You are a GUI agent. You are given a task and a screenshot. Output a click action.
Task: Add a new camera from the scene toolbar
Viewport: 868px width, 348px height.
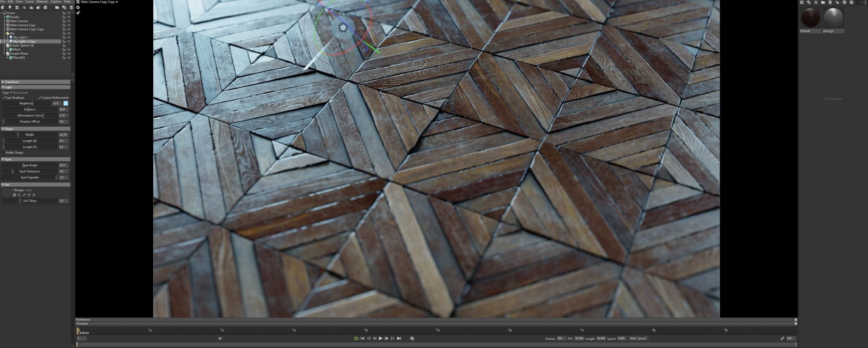pos(17,7)
